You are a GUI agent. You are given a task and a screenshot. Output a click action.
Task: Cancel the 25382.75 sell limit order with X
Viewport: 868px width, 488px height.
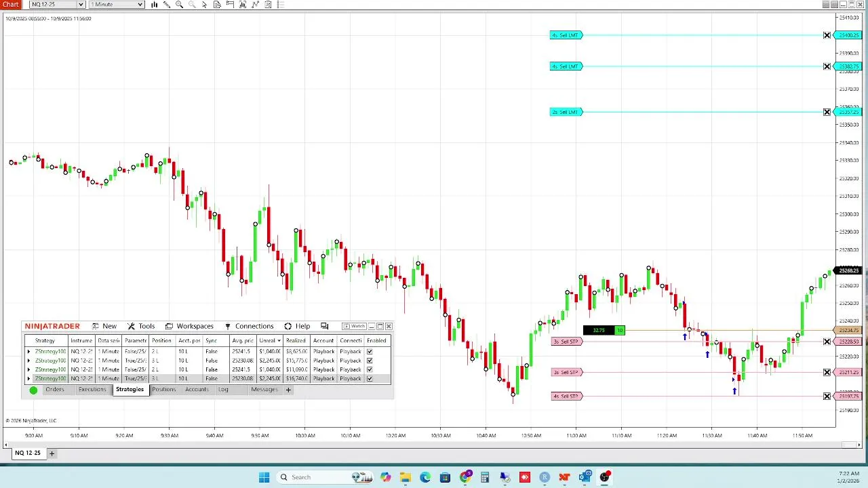tap(827, 66)
